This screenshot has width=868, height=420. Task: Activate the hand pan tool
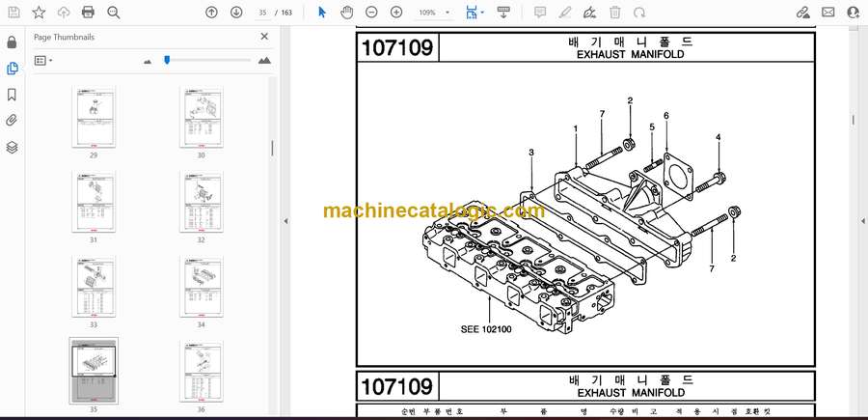[346, 13]
